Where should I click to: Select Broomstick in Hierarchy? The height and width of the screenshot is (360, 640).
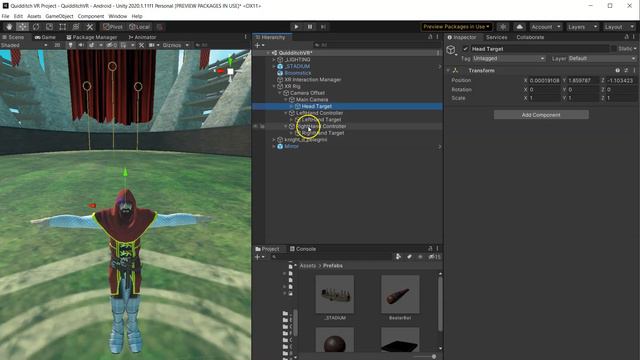[298, 73]
